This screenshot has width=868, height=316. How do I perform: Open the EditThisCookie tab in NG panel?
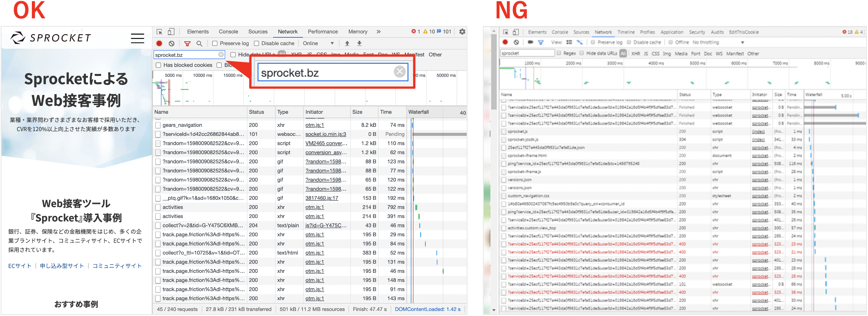(x=744, y=32)
